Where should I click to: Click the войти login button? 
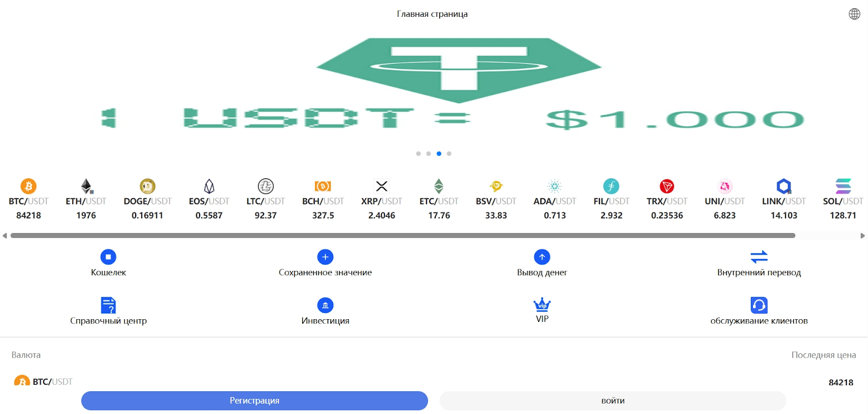(x=613, y=400)
